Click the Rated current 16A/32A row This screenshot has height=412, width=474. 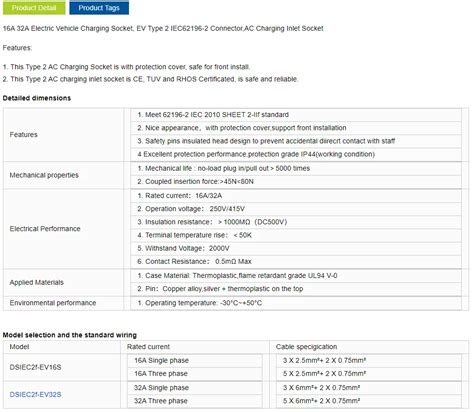[296, 196]
